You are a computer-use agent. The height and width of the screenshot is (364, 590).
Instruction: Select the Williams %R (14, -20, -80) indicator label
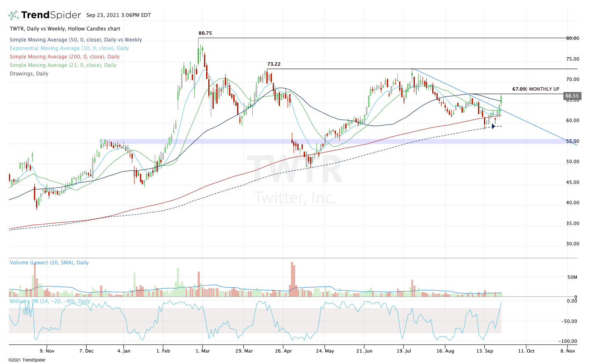(50, 301)
